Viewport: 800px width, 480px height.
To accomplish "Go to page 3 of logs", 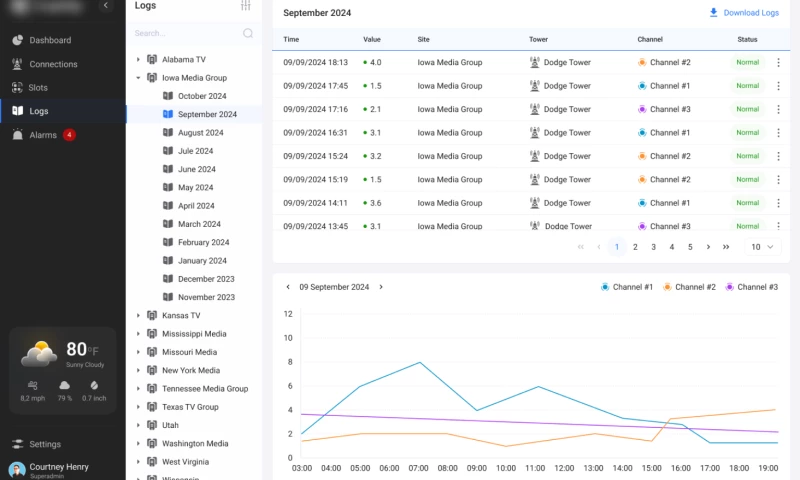I will point(654,247).
